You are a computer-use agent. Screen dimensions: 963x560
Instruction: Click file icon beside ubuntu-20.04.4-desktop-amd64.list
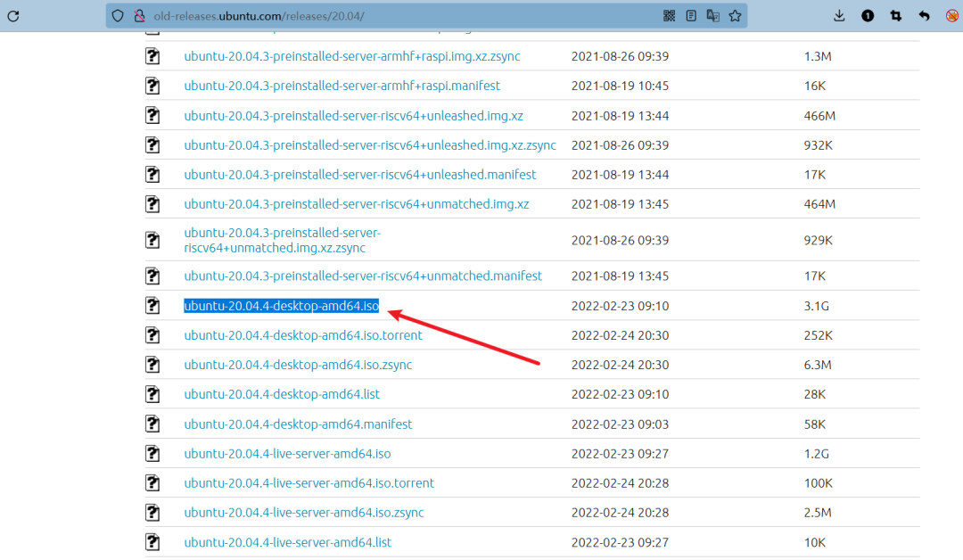pos(152,393)
